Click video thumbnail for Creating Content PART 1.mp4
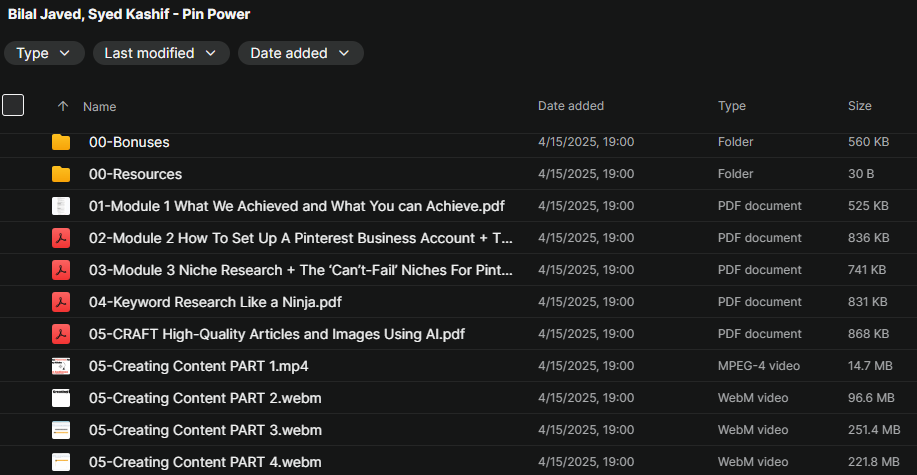917x475 pixels. tap(61, 366)
